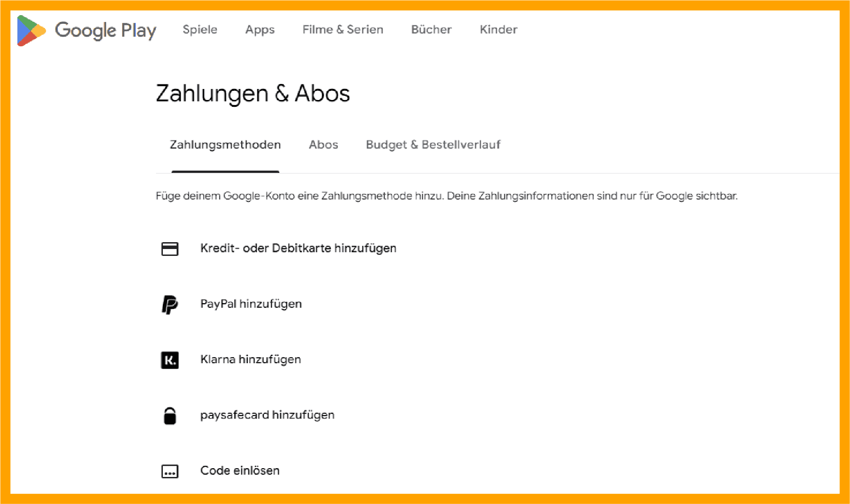Click the paysafecard lock icon
Image resolution: width=850 pixels, height=504 pixels.
click(x=170, y=416)
